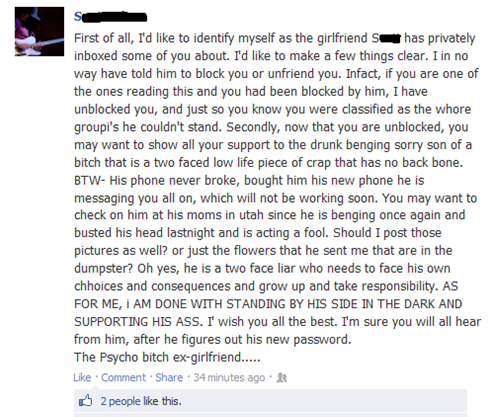Click the signature line ending in 'ex-girlfriend.....'
492x417 pixels.
[167, 357]
